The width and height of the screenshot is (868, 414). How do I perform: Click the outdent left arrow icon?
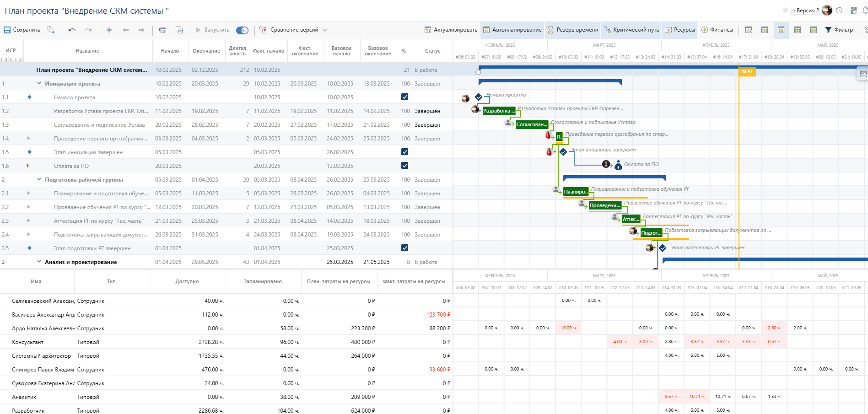(125, 30)
